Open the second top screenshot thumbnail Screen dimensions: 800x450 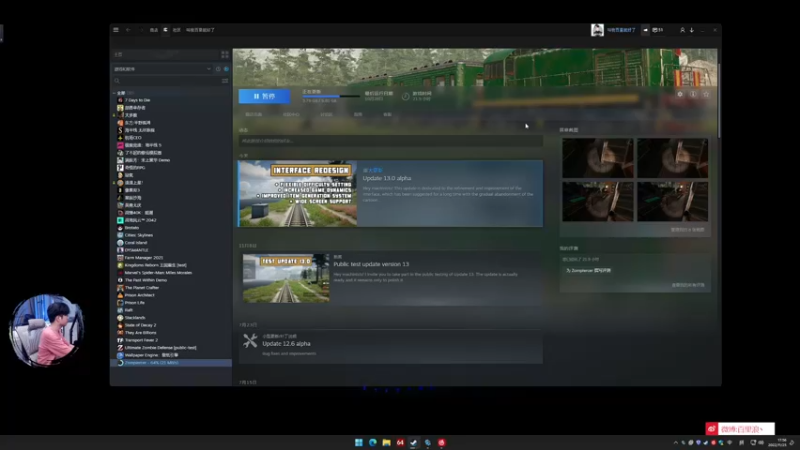tap(672, 158)
